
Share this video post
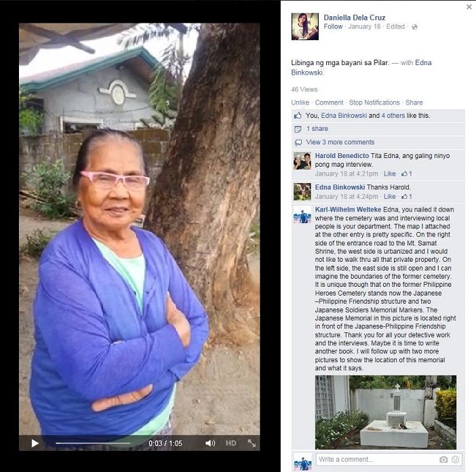pyautogui.click(x=414, y=102)
